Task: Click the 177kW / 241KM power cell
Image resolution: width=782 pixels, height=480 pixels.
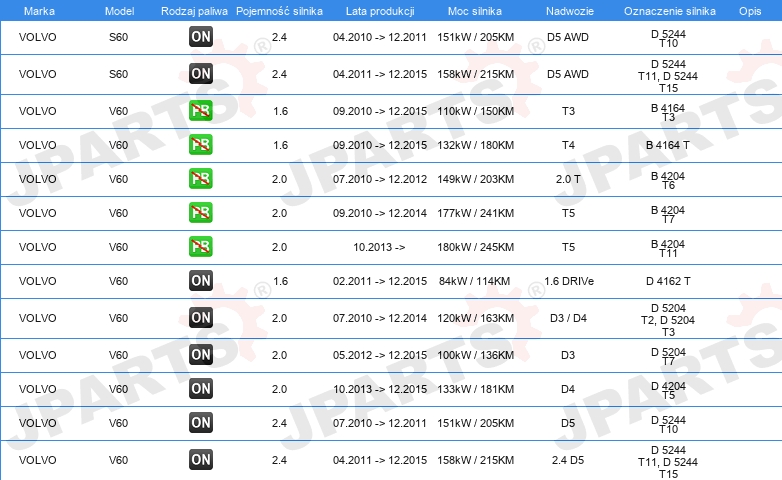Action: (x=475, y=213)
